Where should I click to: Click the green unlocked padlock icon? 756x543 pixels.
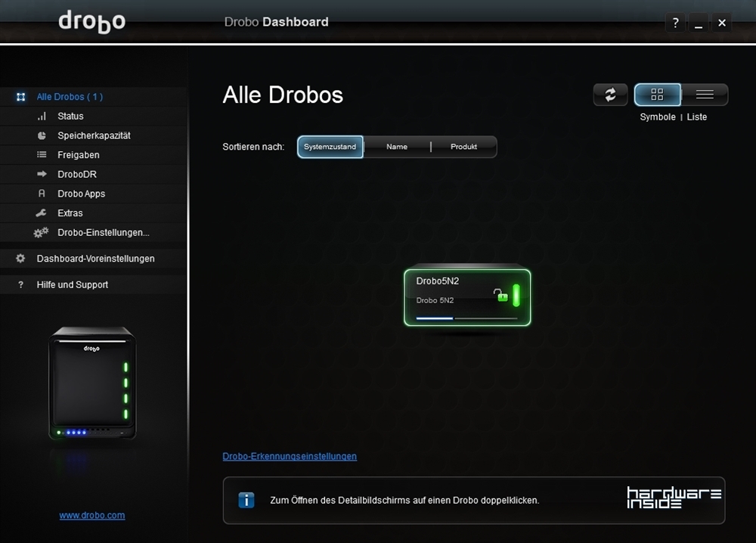pos(501,295)
